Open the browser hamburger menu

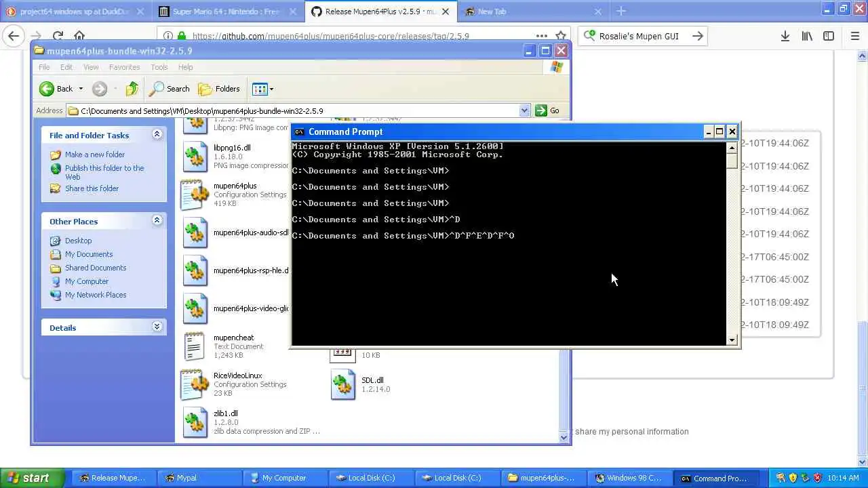tap(854, 36)
